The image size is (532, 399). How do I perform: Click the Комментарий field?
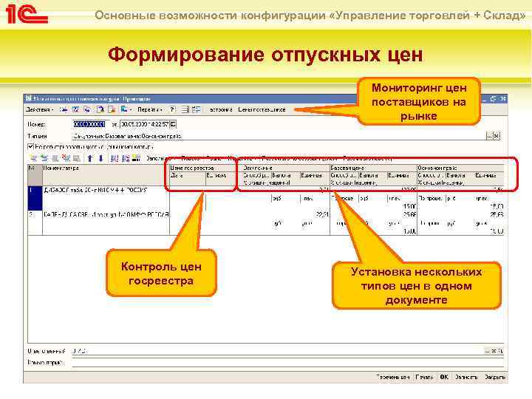coord(287,363)
